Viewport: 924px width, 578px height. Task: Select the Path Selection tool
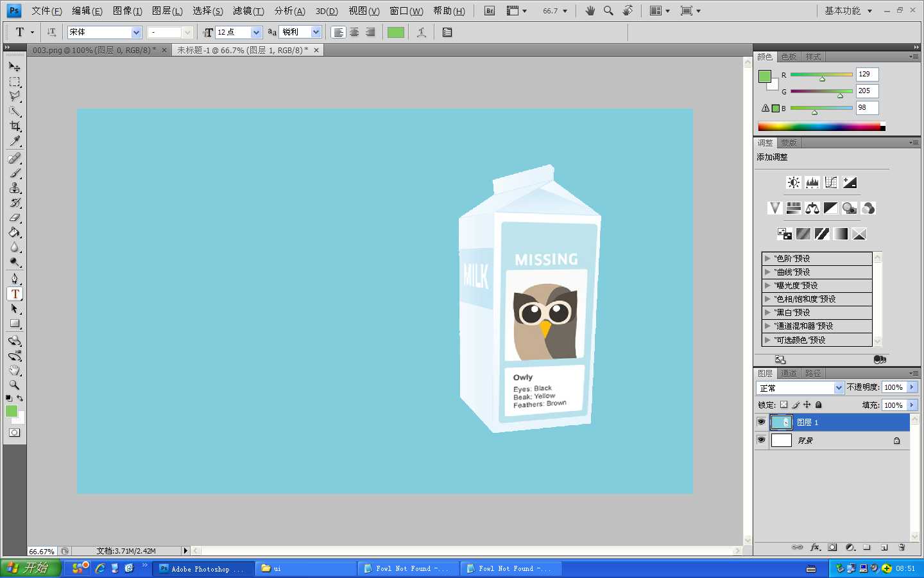(x=15, y=309)
